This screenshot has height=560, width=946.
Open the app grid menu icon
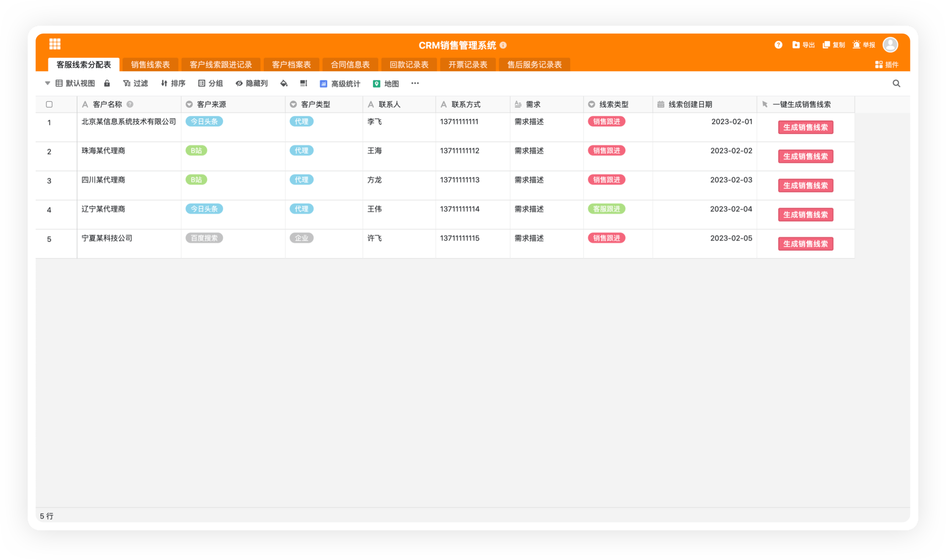coord(55,44)
